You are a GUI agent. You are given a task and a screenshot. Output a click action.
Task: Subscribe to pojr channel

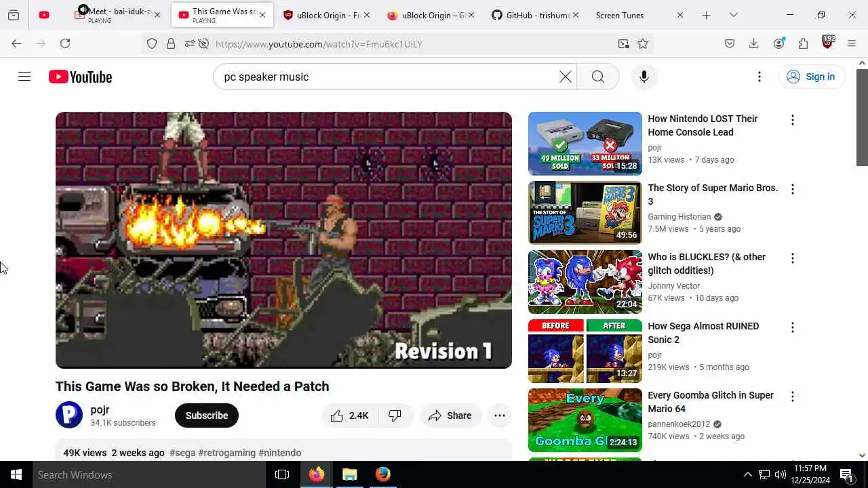[207, 415]
